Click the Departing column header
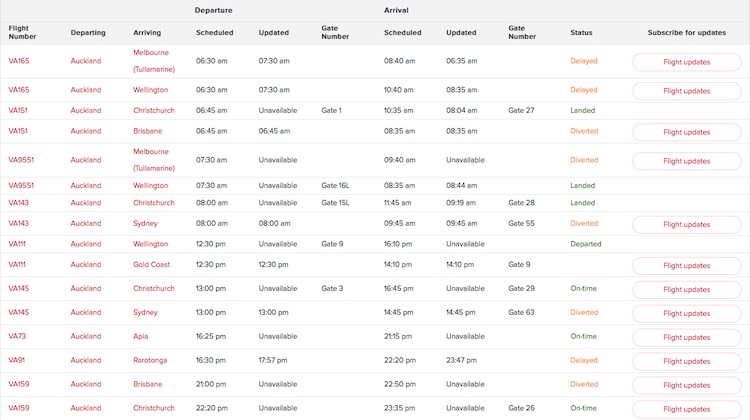750x420 pixels. coord(88,33)
